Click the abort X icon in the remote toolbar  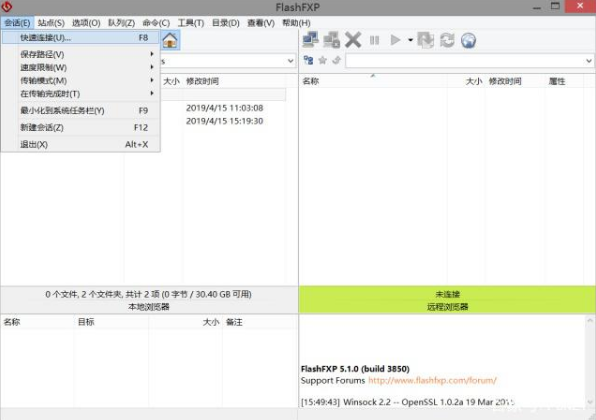tap(353, 40)
